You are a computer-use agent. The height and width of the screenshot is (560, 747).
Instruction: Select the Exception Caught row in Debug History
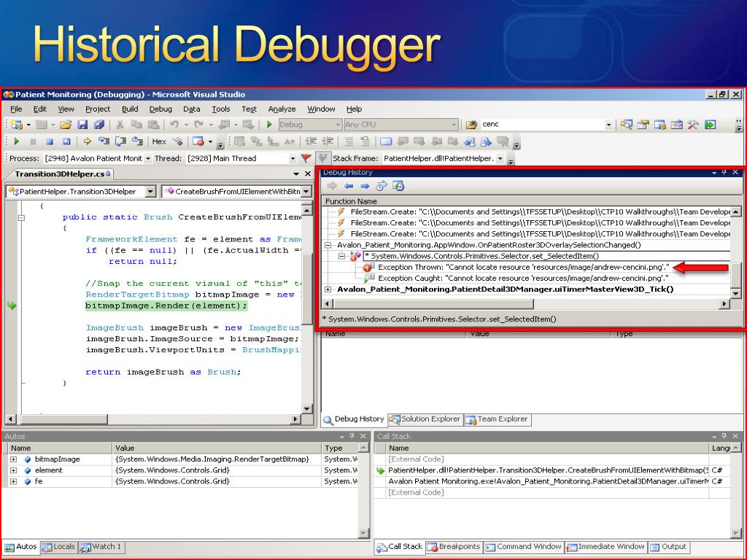tap(523, 278)
